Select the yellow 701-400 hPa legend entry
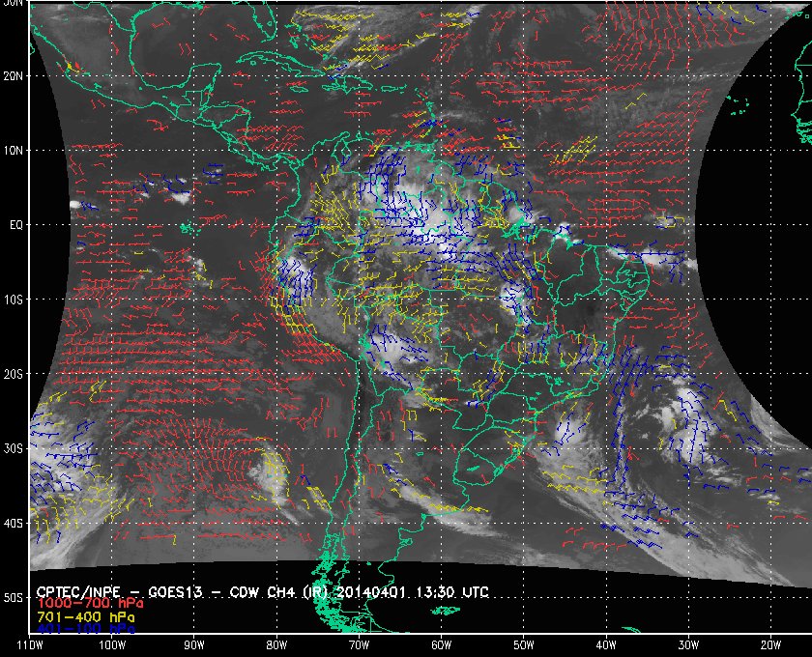Viewport: 812px width, 657px height. click(85, 617)
